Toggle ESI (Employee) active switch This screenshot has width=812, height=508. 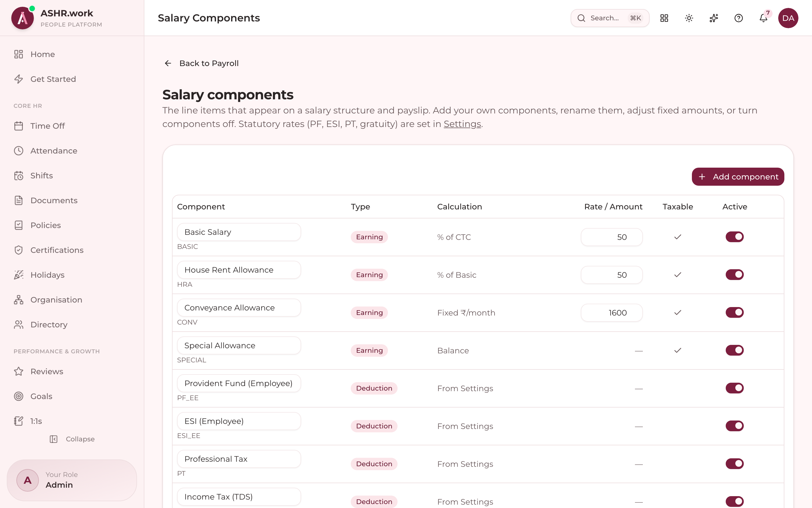(x=734, y=426)
